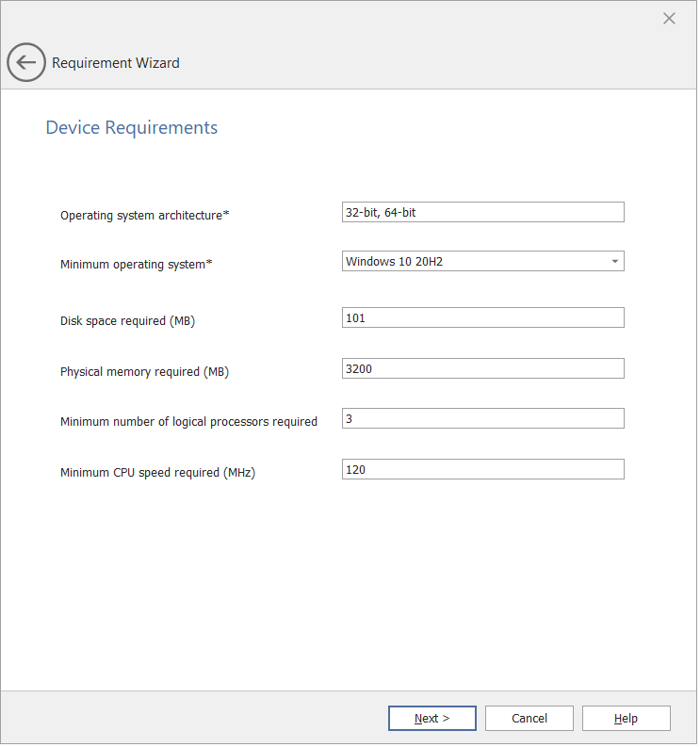Go back using the wizard back arrow

click(25, 63)
